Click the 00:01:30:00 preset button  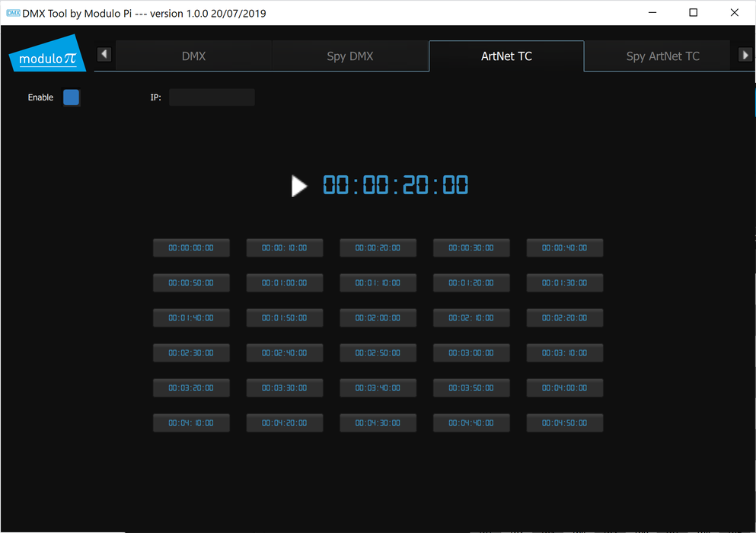[x=565, y=282]
